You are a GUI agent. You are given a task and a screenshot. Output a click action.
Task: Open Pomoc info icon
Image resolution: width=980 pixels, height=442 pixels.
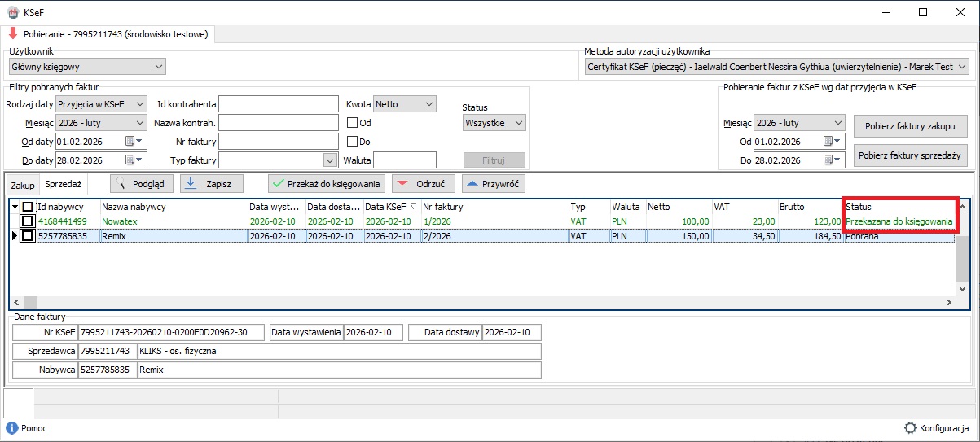point(12,428)
